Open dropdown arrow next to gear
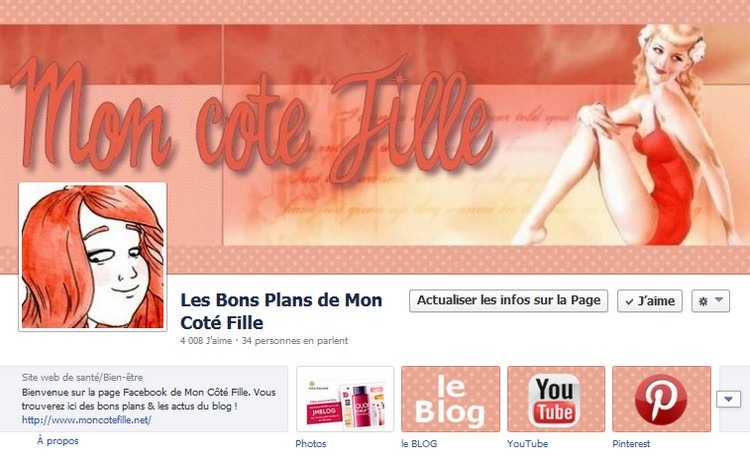This screenshot has width=750, height=456. click(x=719, y=300)
